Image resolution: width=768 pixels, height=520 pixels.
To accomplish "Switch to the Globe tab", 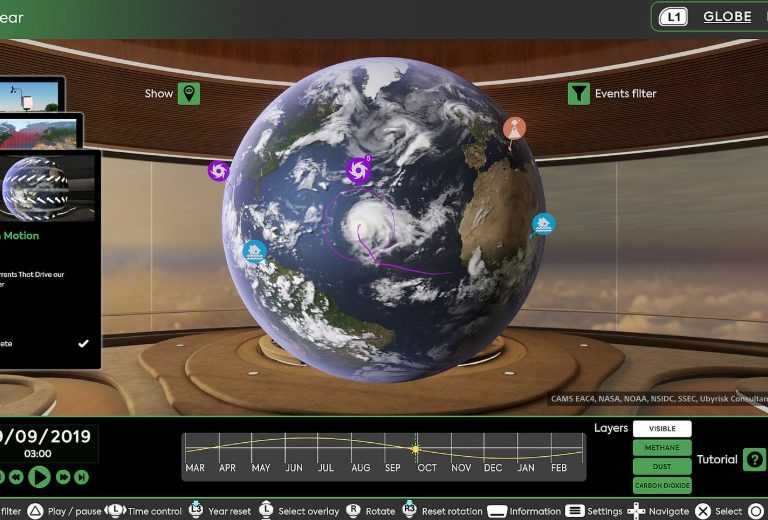I will coord(727,17).
